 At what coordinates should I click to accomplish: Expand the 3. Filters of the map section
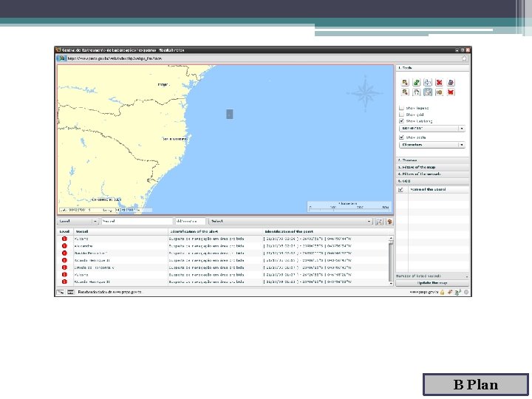click(432, 167)
